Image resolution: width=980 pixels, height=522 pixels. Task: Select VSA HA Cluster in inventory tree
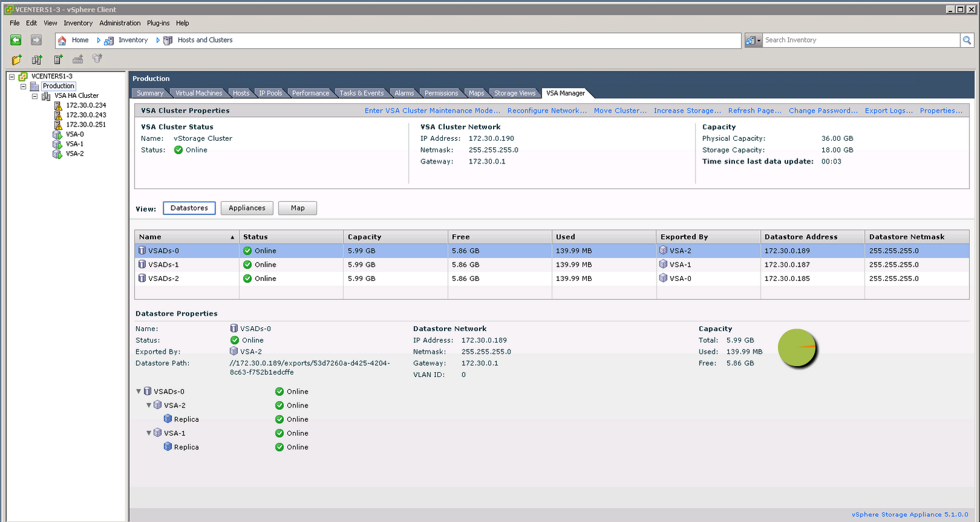(x=77, y=95)
